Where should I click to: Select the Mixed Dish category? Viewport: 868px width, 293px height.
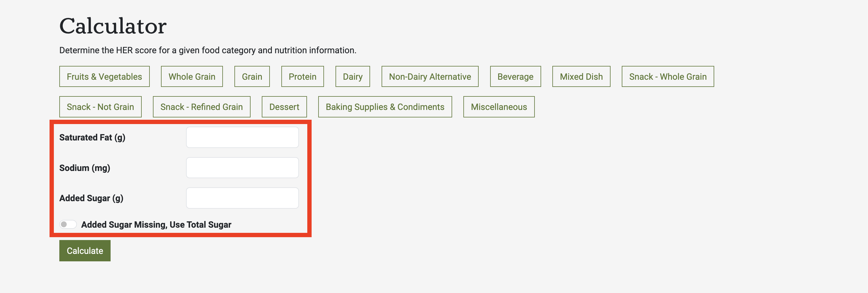[x=581, y=77]
